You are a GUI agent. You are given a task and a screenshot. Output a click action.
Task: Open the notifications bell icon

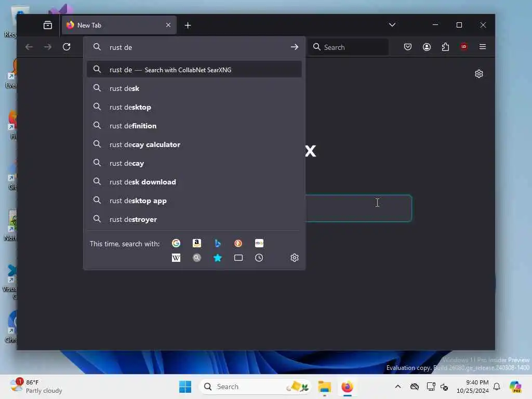click(497, 387)
